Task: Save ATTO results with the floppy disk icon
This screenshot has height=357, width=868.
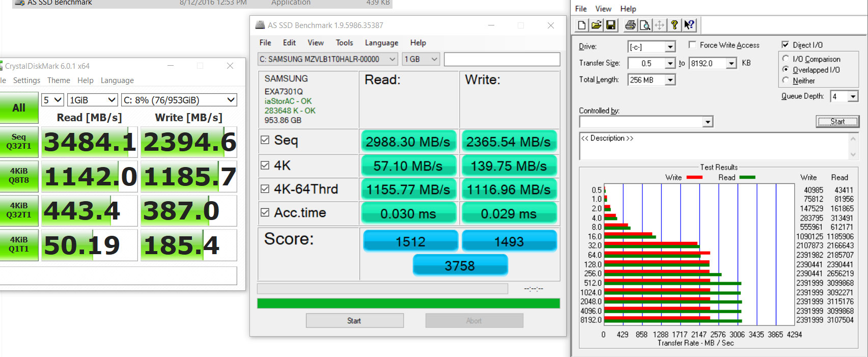Action: (x=611, y=25)
